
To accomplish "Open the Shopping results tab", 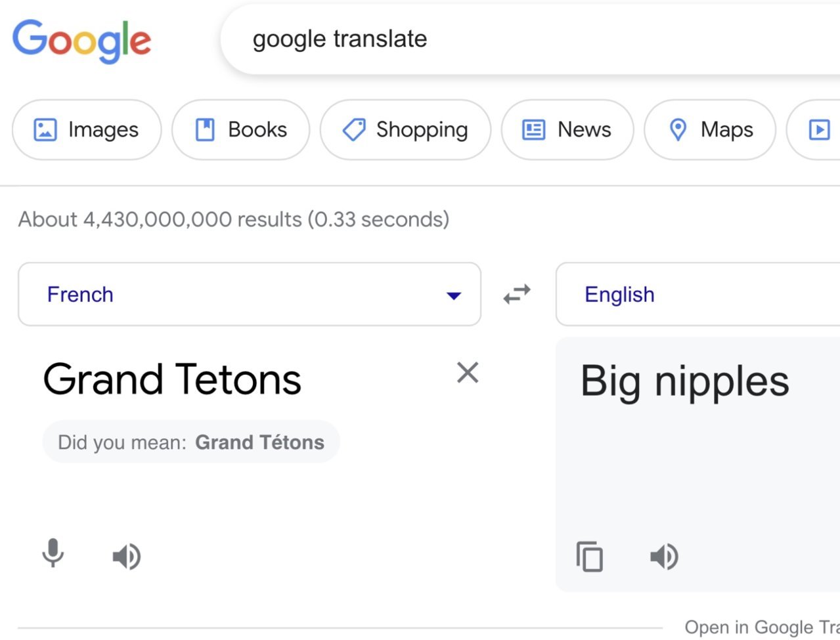I will pos(405,129).
